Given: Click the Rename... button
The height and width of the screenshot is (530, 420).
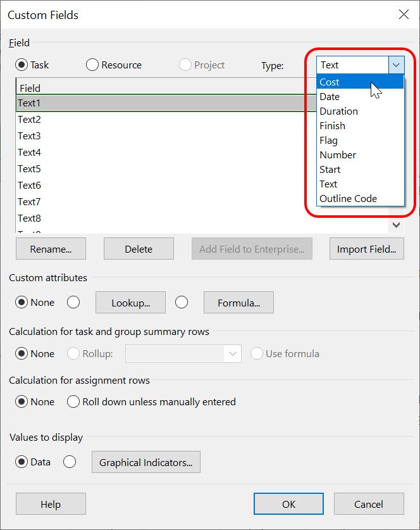Looking at the screenshot, I should click(51, 249).
